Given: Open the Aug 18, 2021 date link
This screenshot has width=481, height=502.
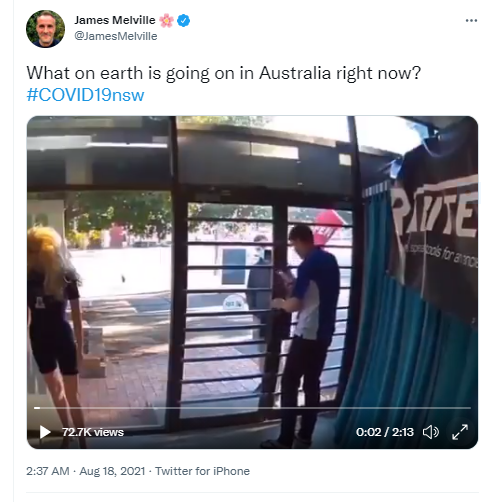Looking at the screenshot, I should [112, 471].
